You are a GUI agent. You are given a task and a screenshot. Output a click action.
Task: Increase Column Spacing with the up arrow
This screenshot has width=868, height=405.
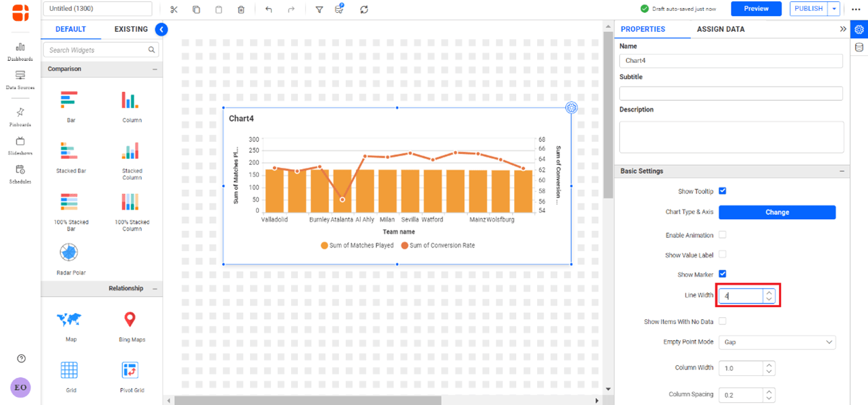(769, 391)
